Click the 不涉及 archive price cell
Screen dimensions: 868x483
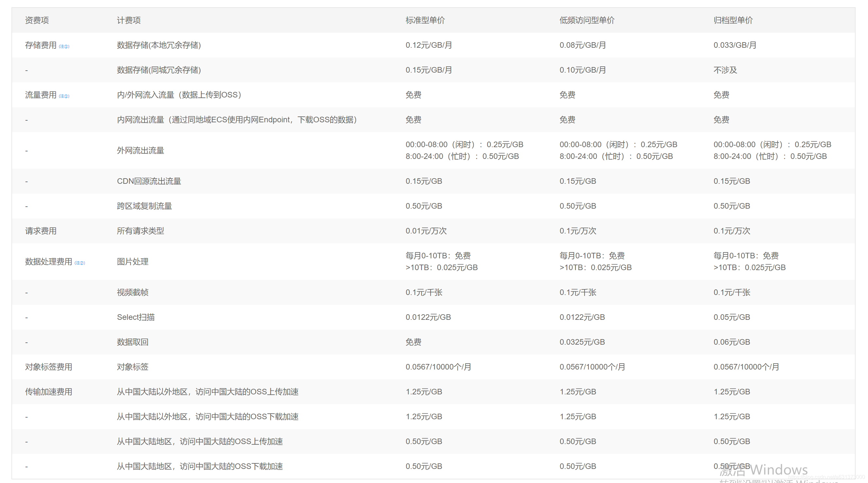(725, 70)
